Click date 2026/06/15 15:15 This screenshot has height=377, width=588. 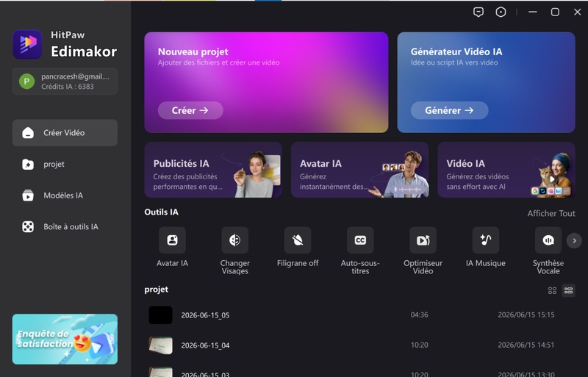coord(526,315)
